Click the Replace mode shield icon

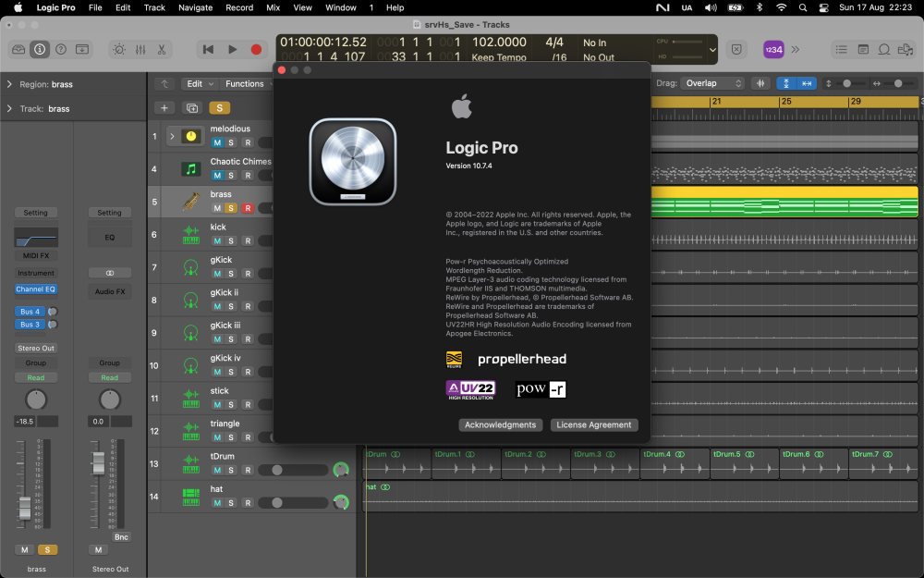[x=736, y=50]
